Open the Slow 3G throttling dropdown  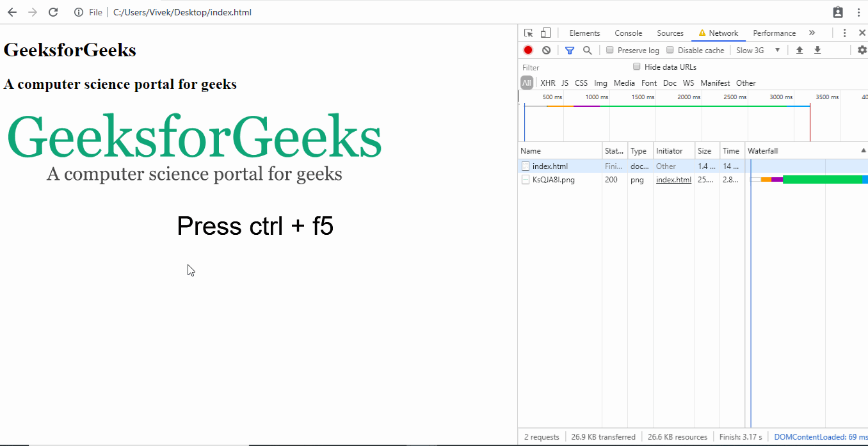click(x=758, y=50)
